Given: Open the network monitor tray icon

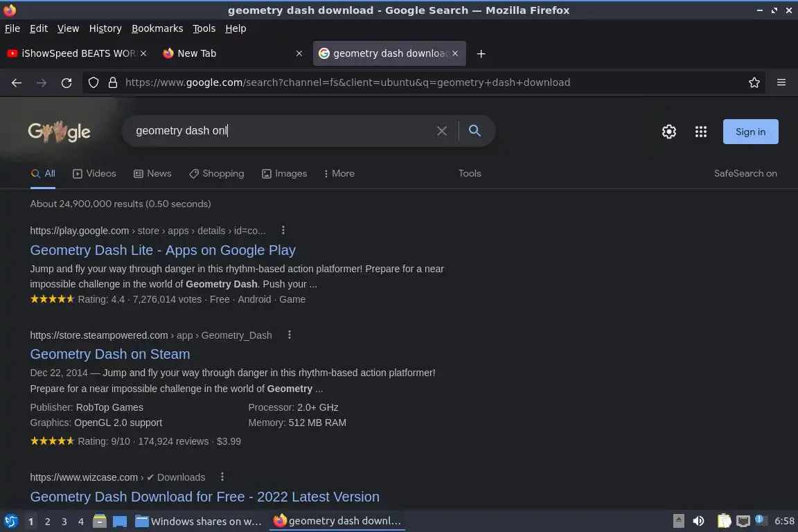Looking at the screenshot, I should pos(743,522).
